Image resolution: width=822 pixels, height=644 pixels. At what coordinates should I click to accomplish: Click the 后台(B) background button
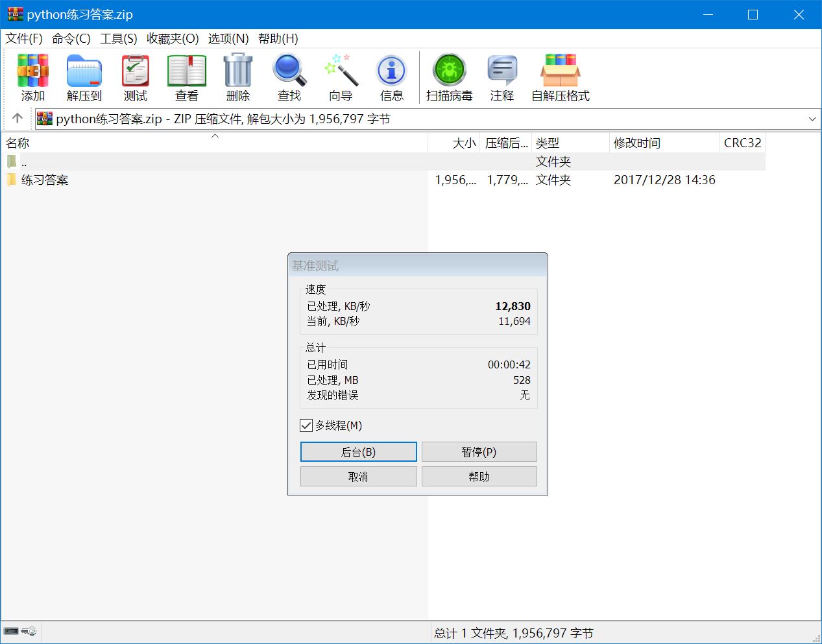tap(358, 451)
